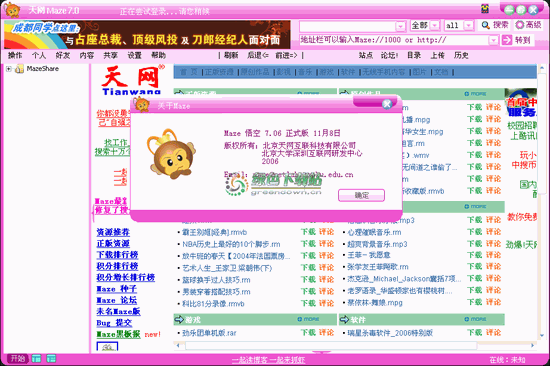Open the Maze 种子 sidebar link
This screenshot has width=550, height=366.
click(116, 289)
